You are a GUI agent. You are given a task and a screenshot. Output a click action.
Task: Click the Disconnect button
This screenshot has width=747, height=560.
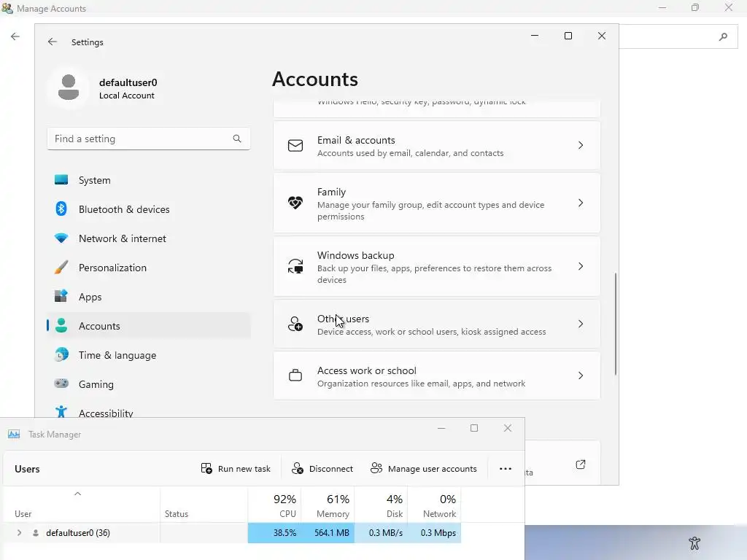[322, 469]
